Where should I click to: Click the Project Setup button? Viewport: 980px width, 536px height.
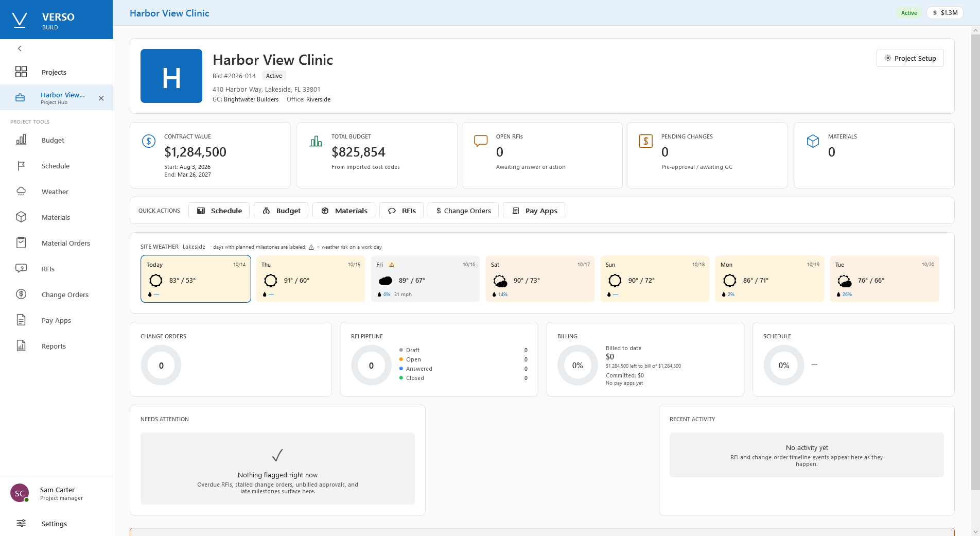(910, 58)
